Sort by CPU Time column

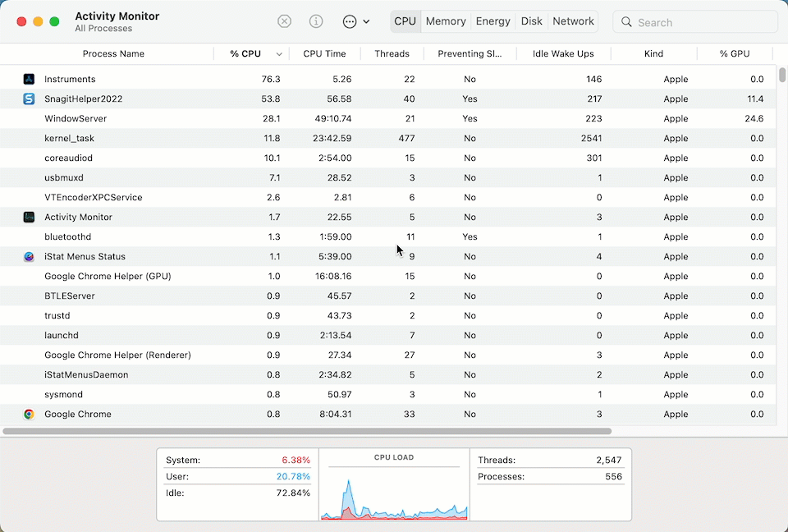pos(325,54)
